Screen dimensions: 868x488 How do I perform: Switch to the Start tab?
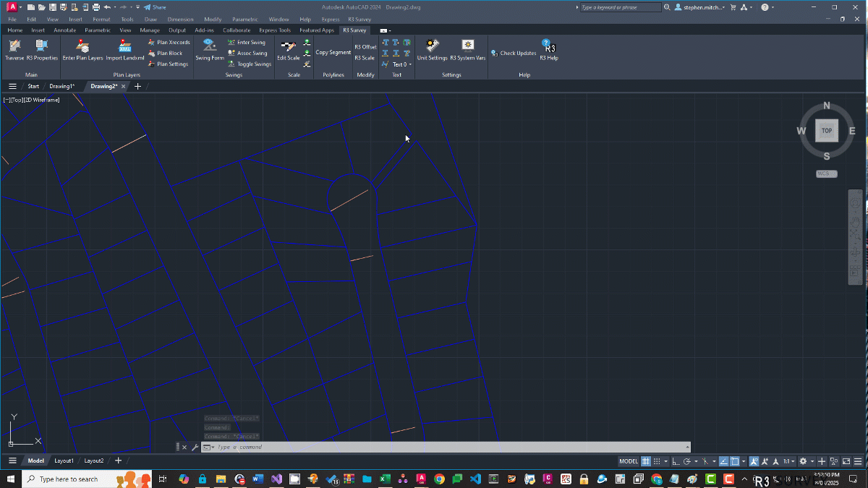33,86
